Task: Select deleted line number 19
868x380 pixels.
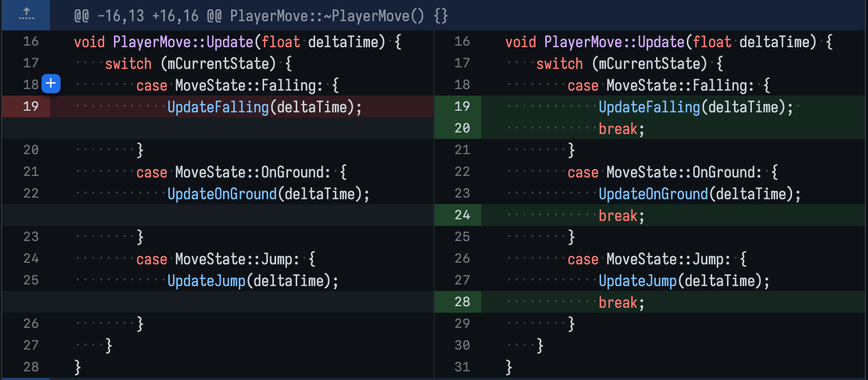Action: [x=31, y=106]
